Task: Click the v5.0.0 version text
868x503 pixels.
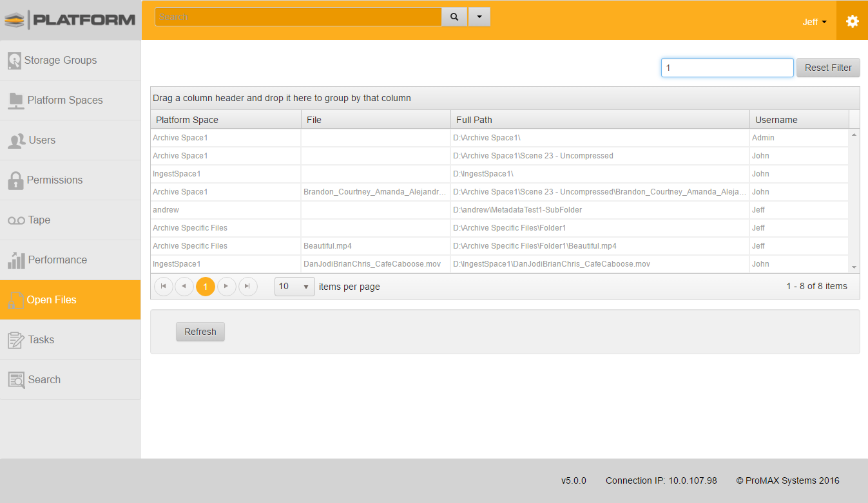Action: [x=574, y=480]
